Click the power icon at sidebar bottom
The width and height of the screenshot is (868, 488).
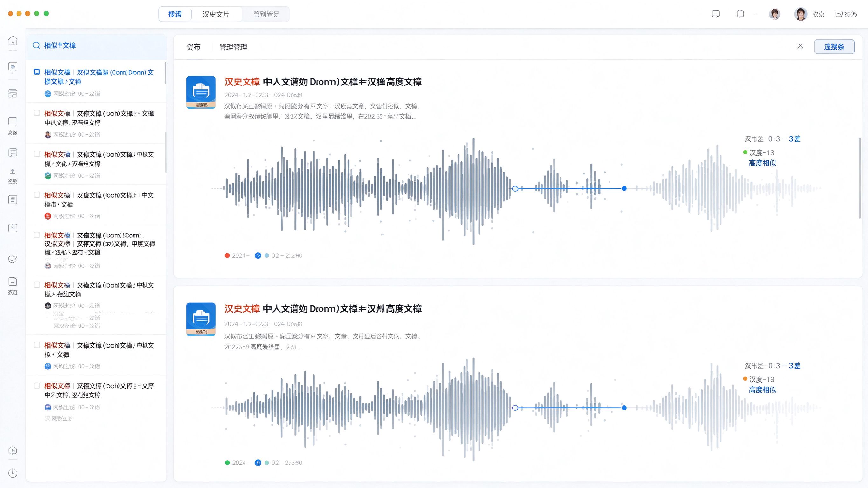coord(12,473)
